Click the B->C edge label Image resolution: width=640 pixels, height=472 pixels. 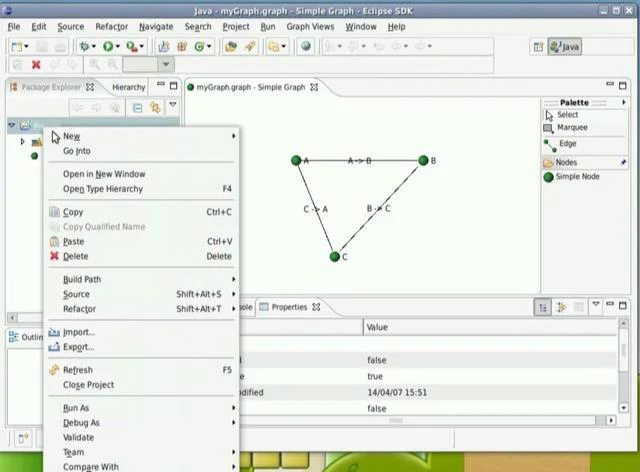click(x=378, y=209)
